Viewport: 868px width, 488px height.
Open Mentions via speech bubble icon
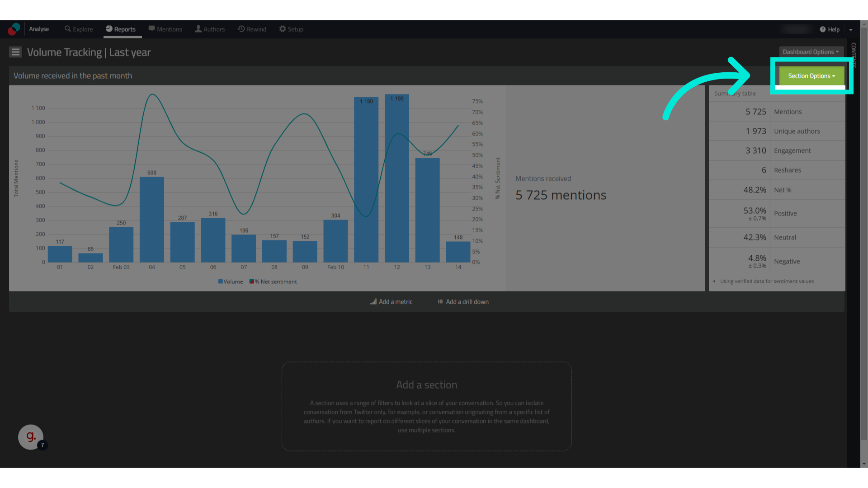click(x=151, y=29)
